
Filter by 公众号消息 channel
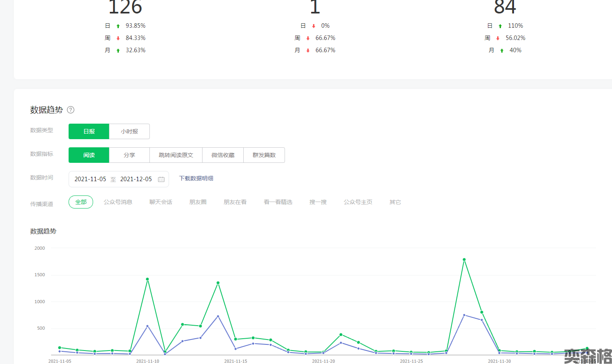coord(118,202)
